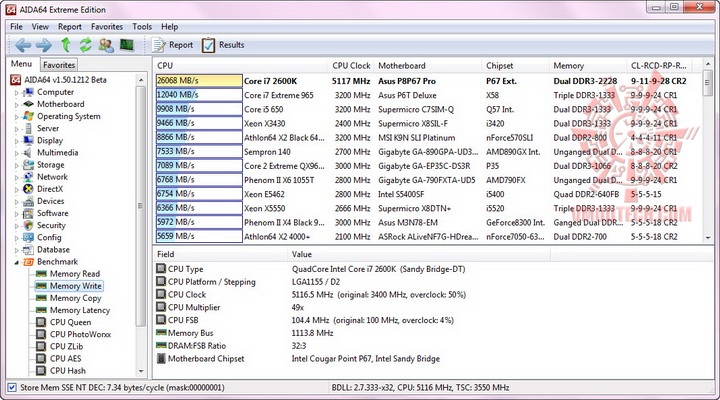
Task: Expand the Server tree node
Action: click(17, 129)
